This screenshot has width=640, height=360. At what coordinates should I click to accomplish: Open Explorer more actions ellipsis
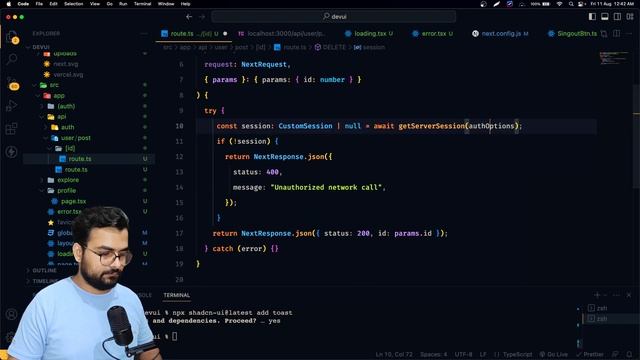144,33
